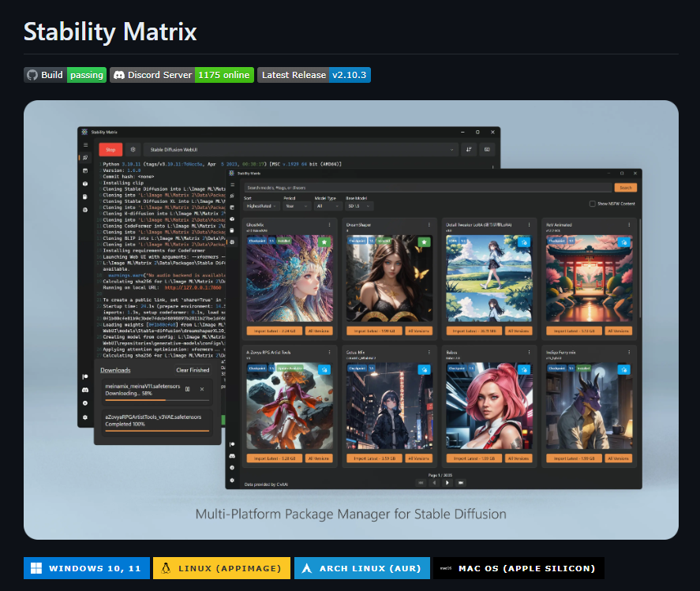The width and height of the screenshot is (700, 591).
Task: Go to the first page of results
Action: point(421,483)
